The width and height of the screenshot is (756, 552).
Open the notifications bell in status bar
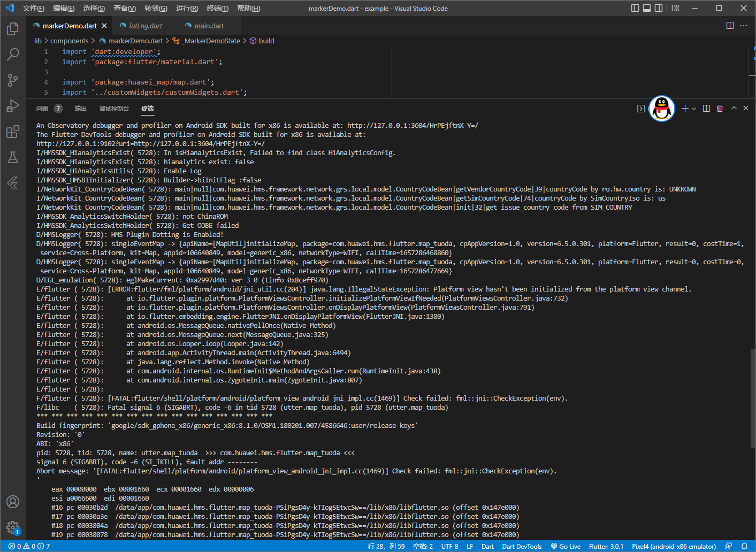click(x=744, y=547)
